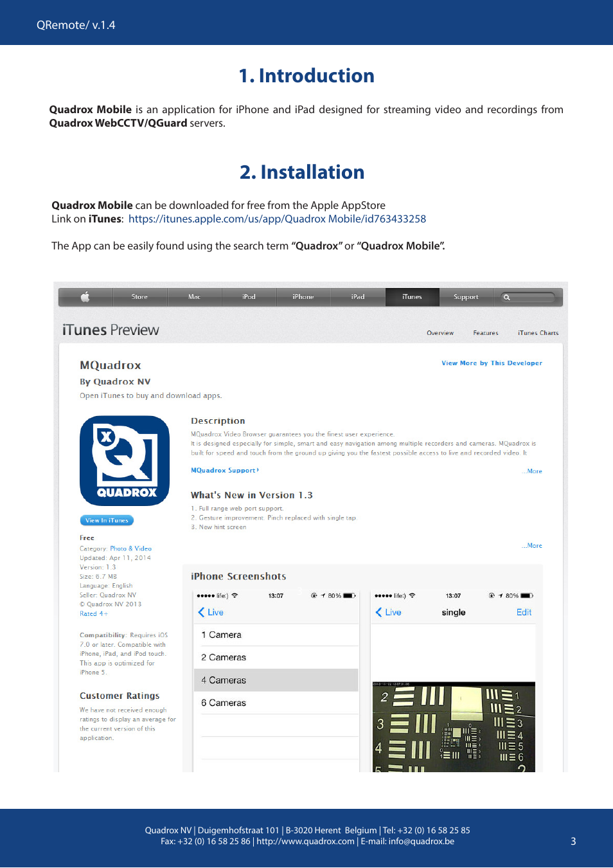
Task: Click the http://www.quadrox.com footer address
Action: tap(305, 841)
